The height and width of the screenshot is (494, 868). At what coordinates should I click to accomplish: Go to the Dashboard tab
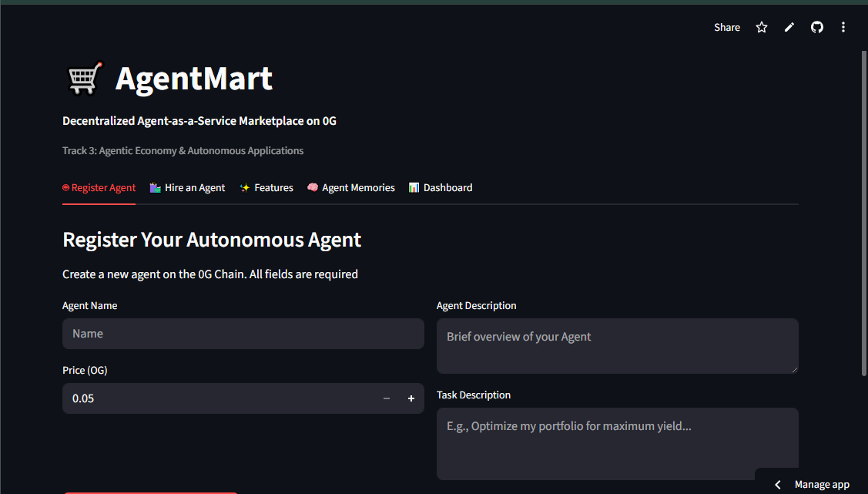coord(441,188)
